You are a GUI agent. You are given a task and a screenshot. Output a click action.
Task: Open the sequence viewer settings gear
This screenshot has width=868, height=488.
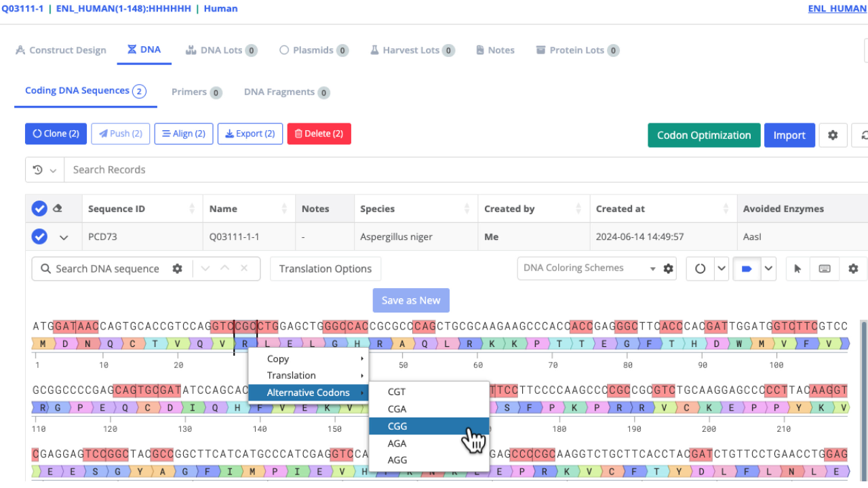click(853, 268)
